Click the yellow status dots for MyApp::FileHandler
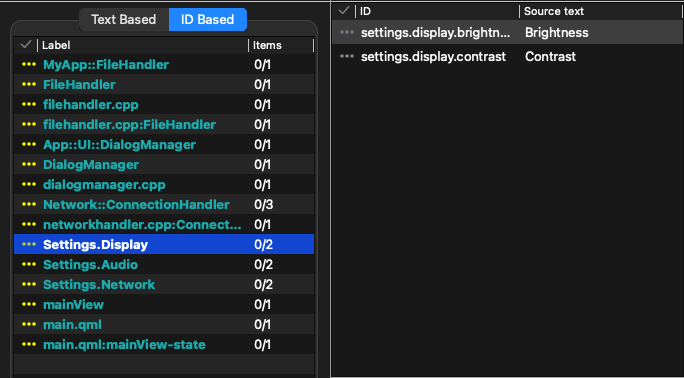Viewport: 684px width, 378px height. (x=29, y=65)
